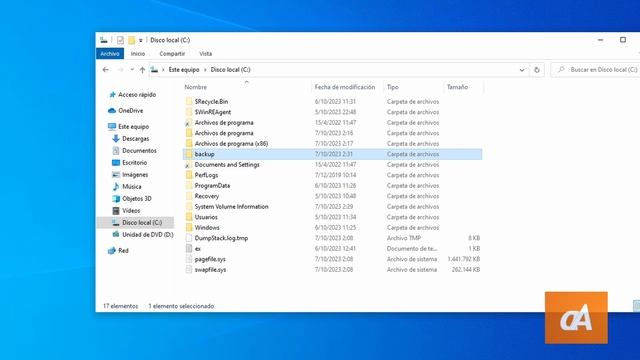Open Customize Quick Access Toolbar dropdown
The image size is (640, 360).
point(140,40)
